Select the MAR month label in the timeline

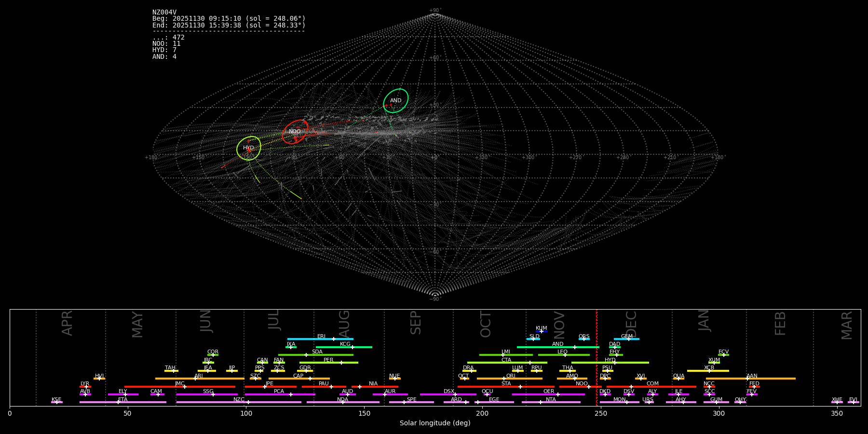(847, 325)
